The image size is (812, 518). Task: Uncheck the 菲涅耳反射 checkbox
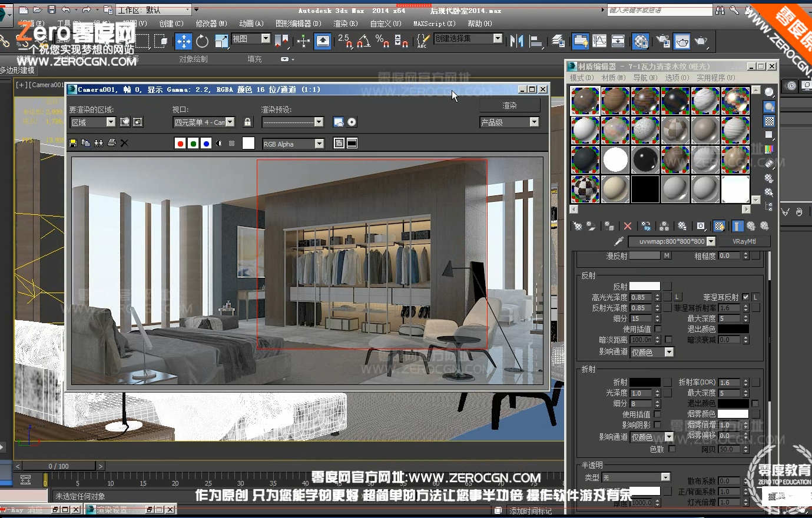click(x=745, y=297)
